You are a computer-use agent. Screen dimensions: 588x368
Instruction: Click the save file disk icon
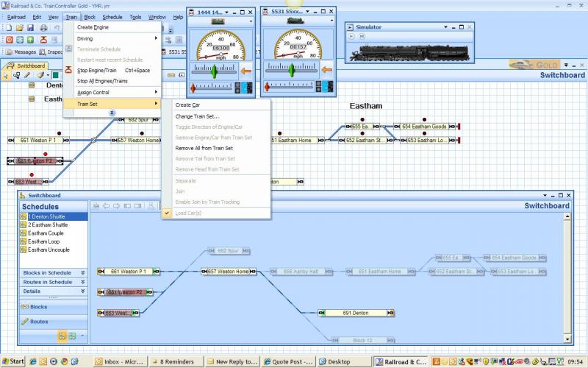point(32,27)
